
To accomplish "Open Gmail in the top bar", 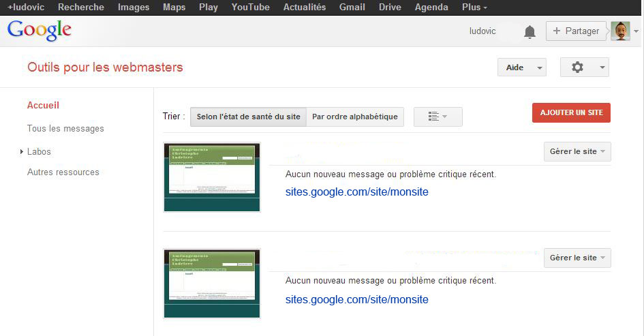I will 352,7.
